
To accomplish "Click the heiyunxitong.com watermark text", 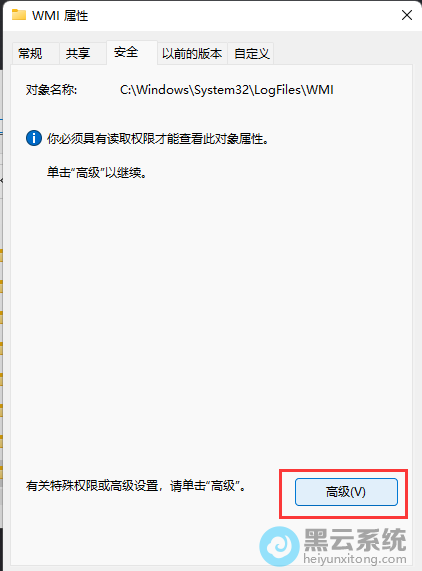I will coord(355,559).
